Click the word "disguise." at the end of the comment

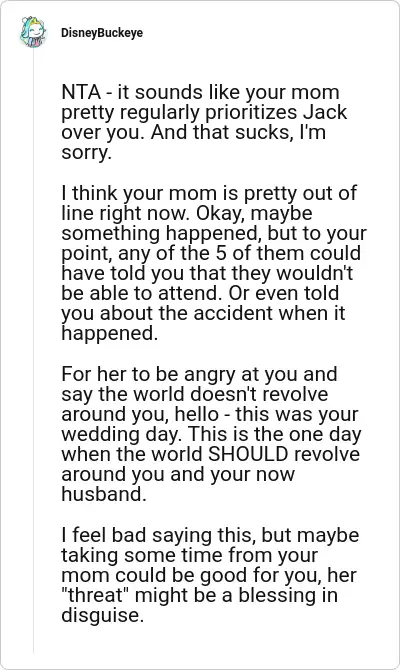pyautogui.click(x=101, y=615)
